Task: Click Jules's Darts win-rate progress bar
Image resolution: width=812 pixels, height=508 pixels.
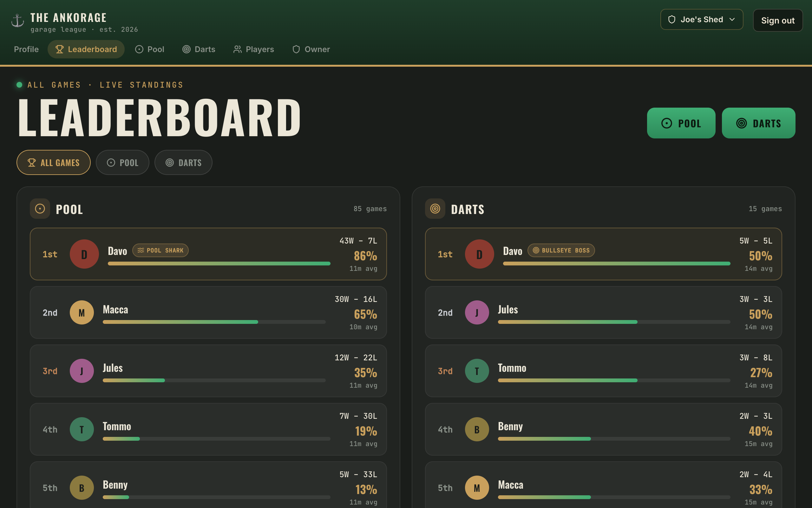Action: [x=614, y=322]
